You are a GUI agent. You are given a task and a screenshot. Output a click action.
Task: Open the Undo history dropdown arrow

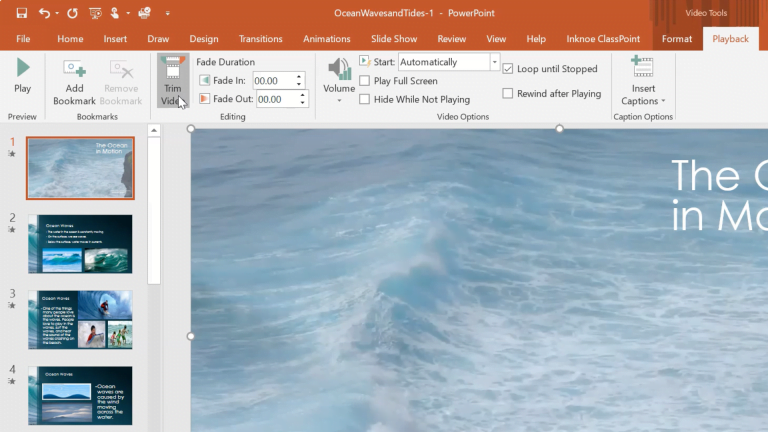pos(57,13)
